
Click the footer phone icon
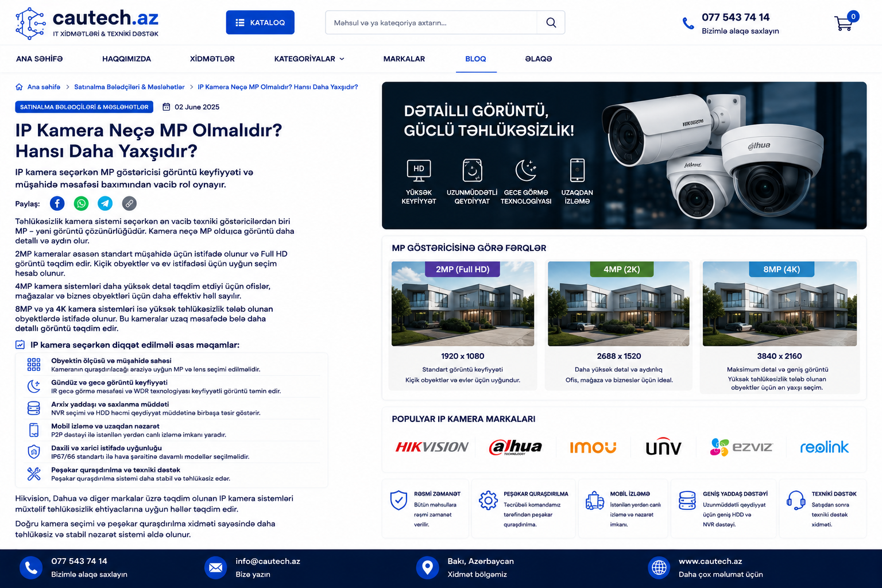[x=31, y=568]
